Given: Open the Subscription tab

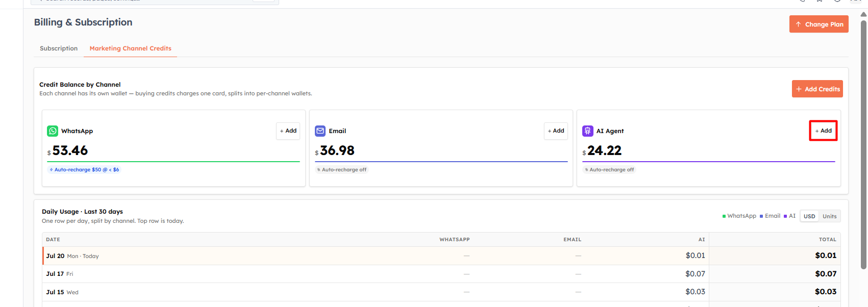Looking at the screenshot, I should pos(59,48).
